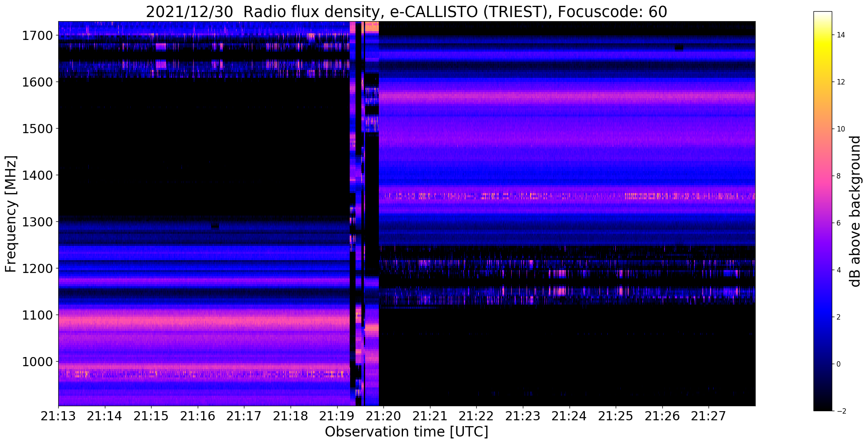Click the 21:13 time tick label
868x444 pixels.
pos(58,416)
